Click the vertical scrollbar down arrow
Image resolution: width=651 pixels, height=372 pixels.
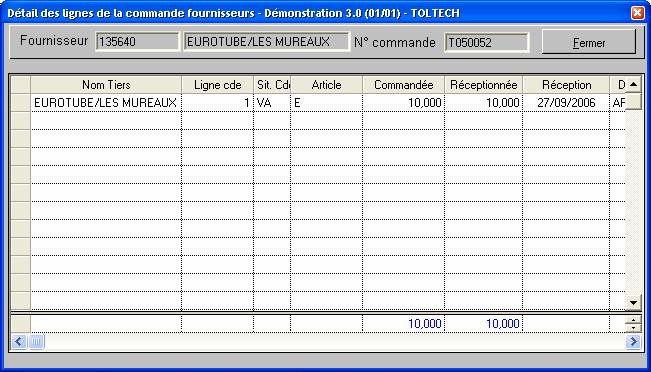tap(633, 302)
